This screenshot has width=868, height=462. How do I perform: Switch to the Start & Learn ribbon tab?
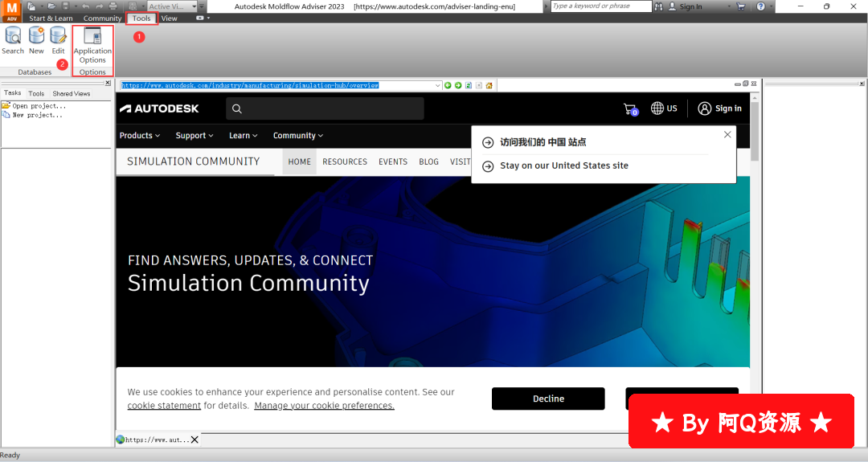[51, 18]
